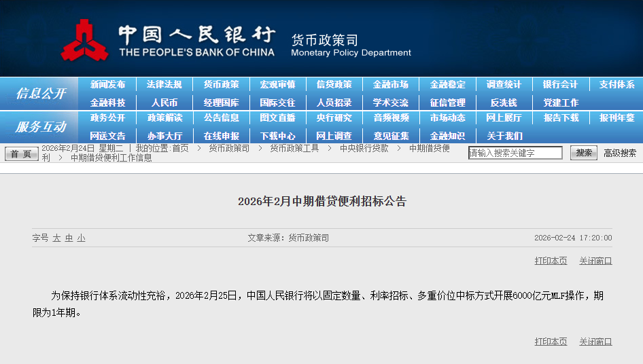
Task: Open the 关于我们 page
Action: point(504,136)
